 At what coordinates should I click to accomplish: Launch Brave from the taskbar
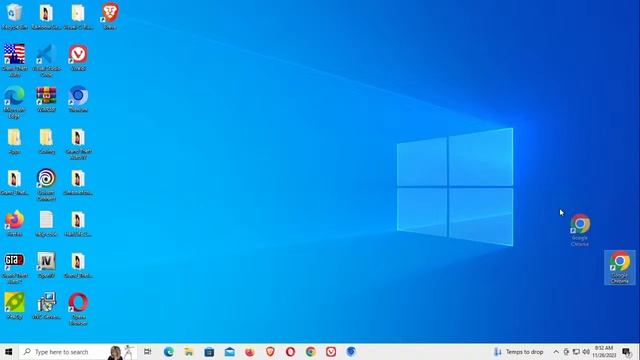(270, 351)
